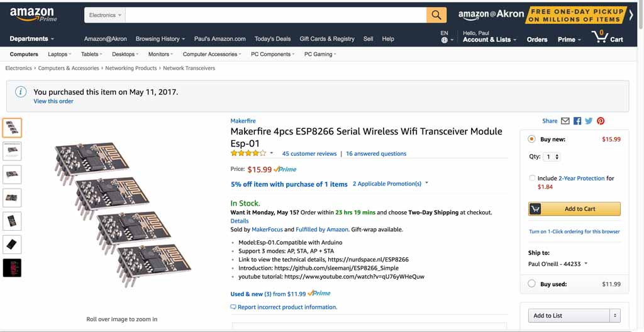This screenshot has height=332, width=644.
Task: Select the first product thumbnail image
Action: (12, 128)
